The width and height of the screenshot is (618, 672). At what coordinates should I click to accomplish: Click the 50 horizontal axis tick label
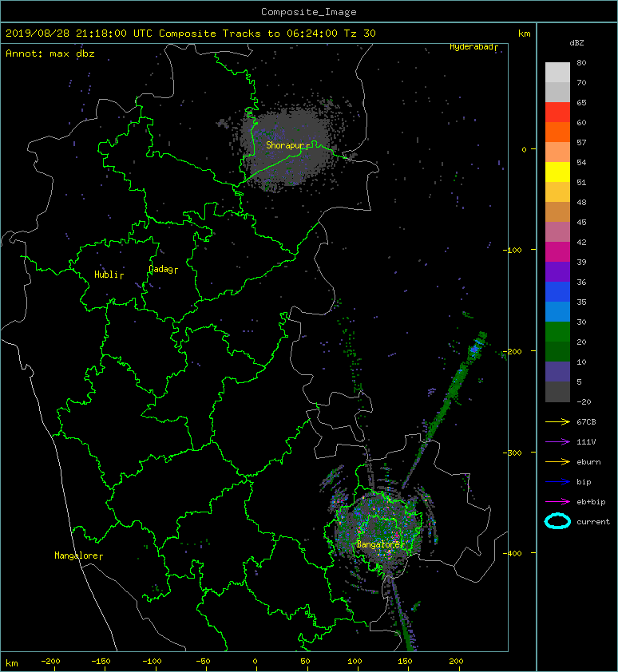(305, 662)
